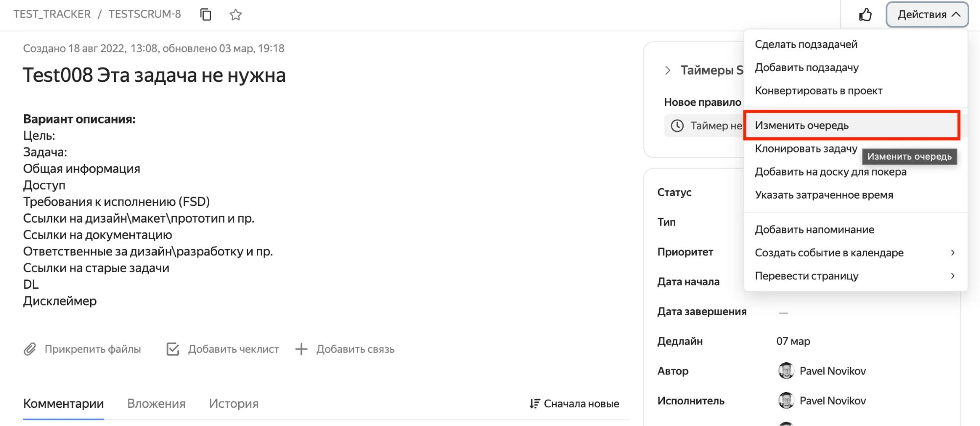This screenshot has height=426, width=980.
Task: Click the timer clock icon
Action: tap(677, 126)
